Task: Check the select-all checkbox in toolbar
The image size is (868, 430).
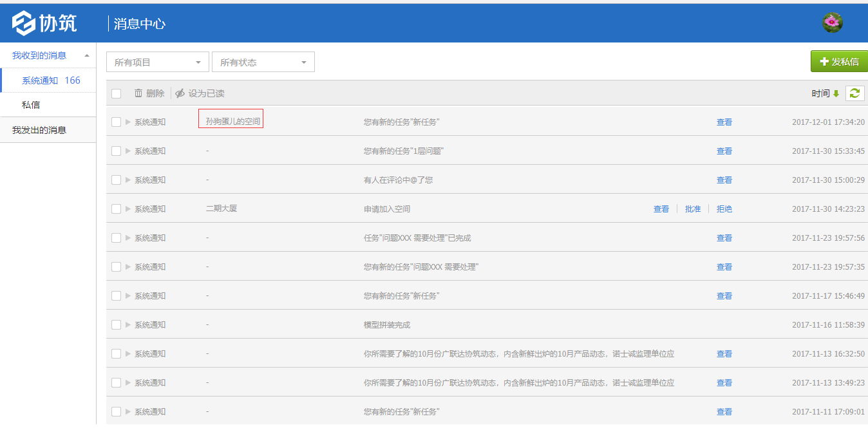Action: click(116, 93)
